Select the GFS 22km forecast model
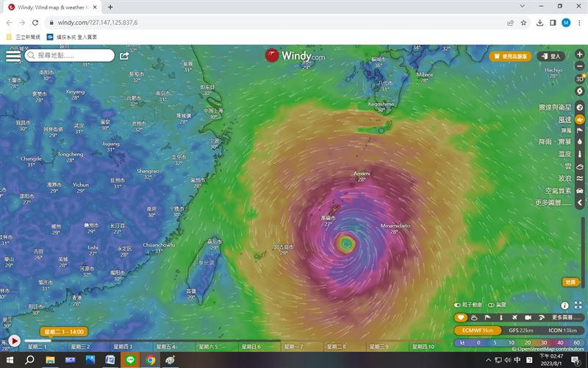The image size is (588, 368). click(523, 330)
